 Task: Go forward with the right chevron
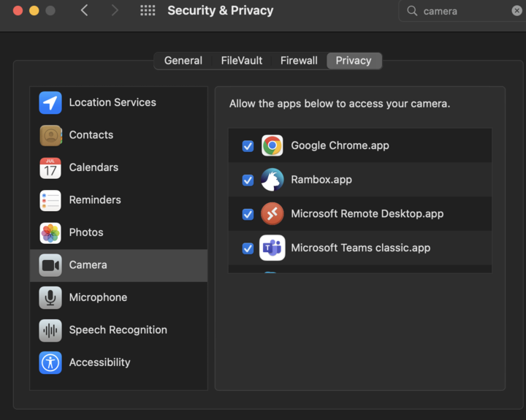[x=115, y=10]
